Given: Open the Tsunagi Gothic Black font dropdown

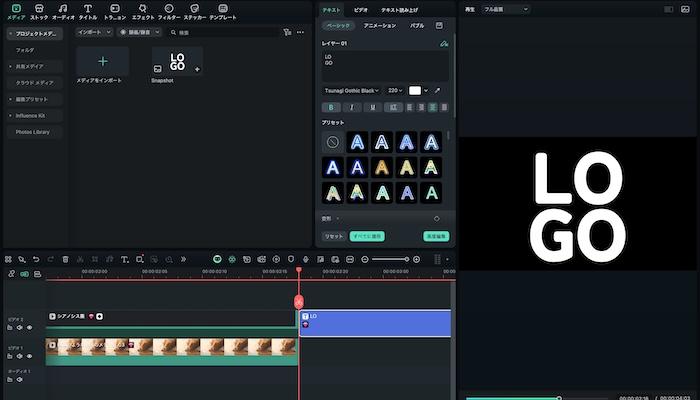Looking at the screenshot, I should click(x=350, y=90).
